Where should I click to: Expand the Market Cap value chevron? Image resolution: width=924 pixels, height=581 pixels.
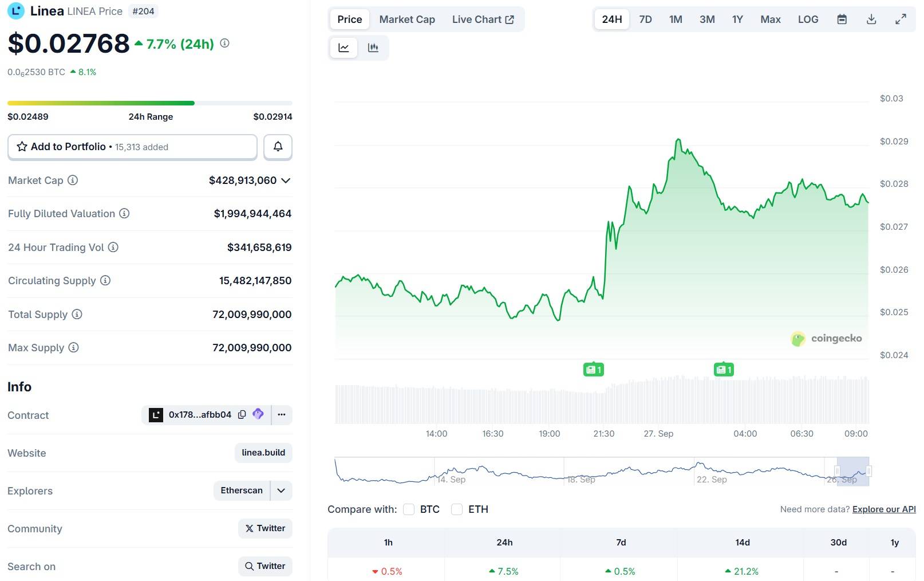286,180
